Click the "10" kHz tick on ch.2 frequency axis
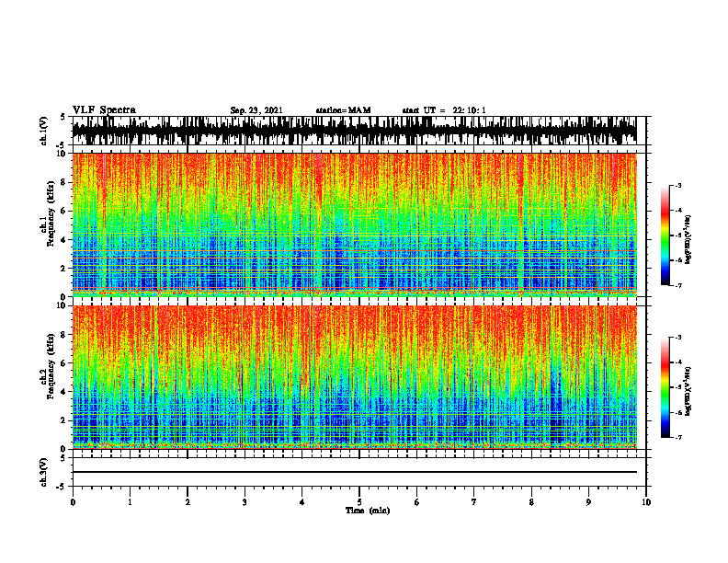This screenshot has height=563, width=728. point(62,305)
